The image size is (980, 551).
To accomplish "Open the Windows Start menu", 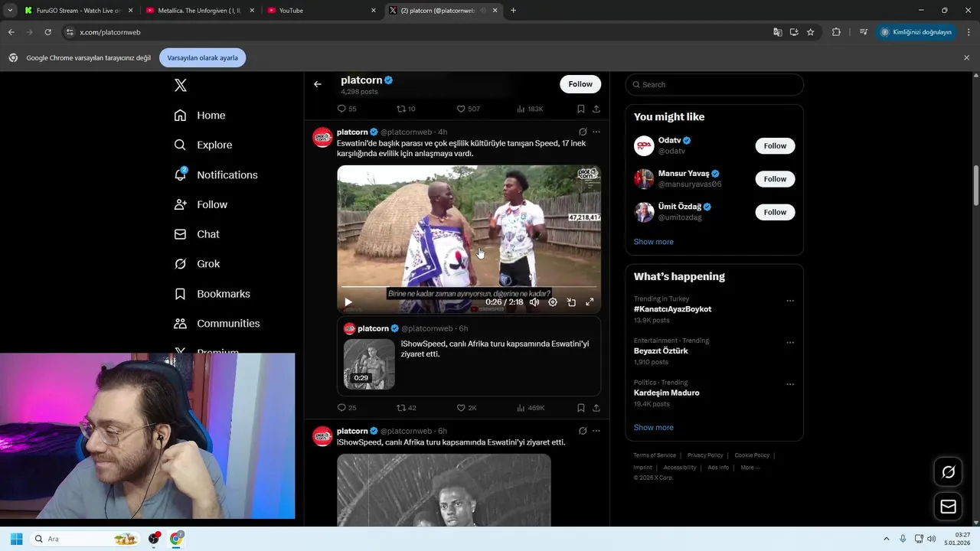I will (x=16, y=539).
